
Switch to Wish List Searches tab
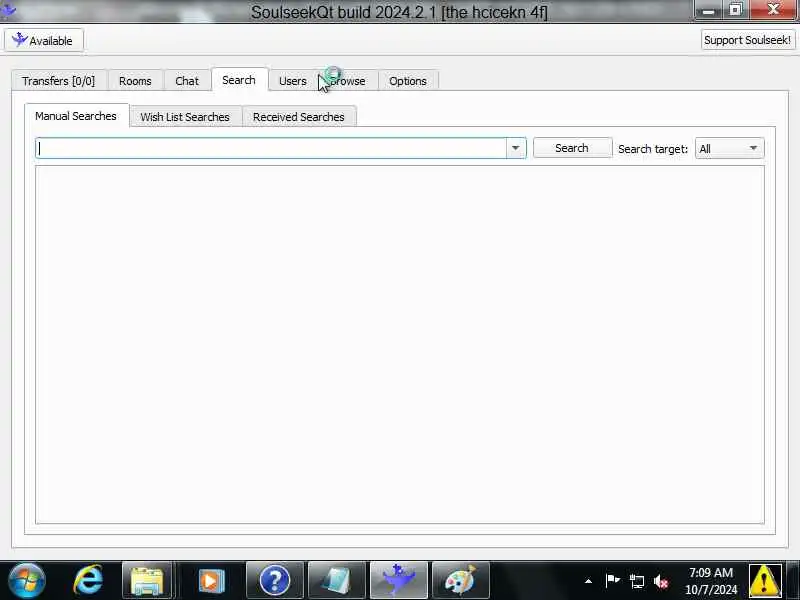click(185, 117)
